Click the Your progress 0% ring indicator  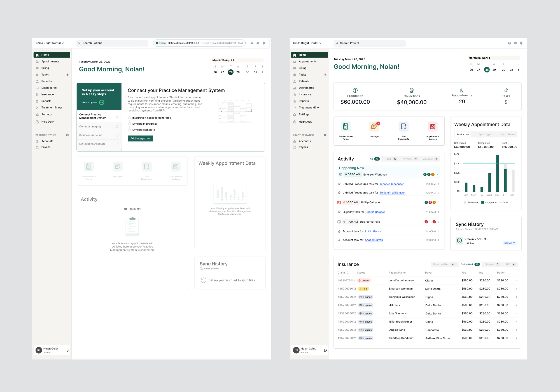[102, 102]
